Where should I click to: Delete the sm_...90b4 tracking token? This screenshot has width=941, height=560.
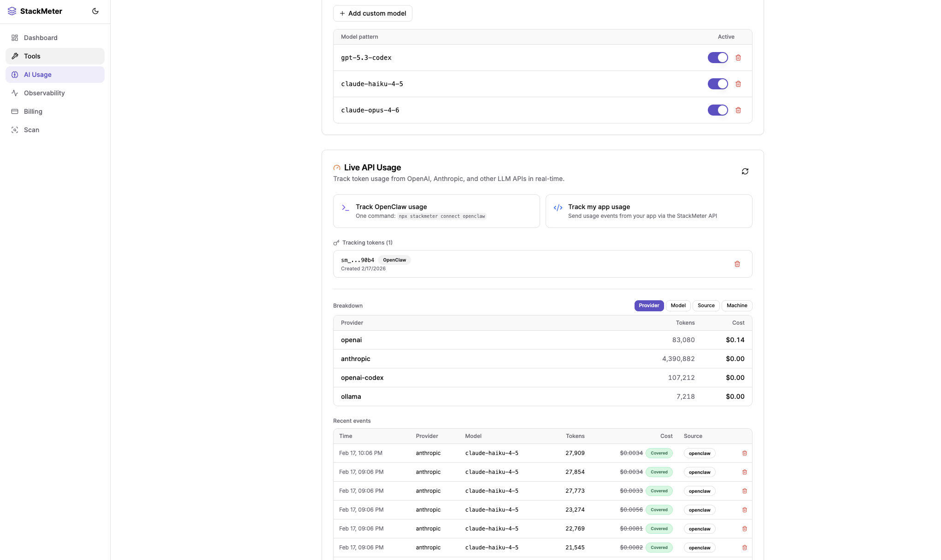coord(737,264)
